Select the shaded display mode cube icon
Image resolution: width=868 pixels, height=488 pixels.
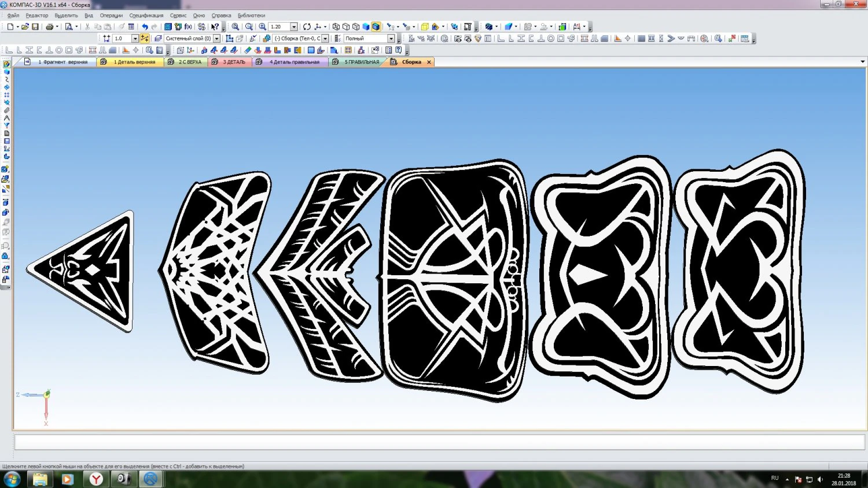[366, 27]
